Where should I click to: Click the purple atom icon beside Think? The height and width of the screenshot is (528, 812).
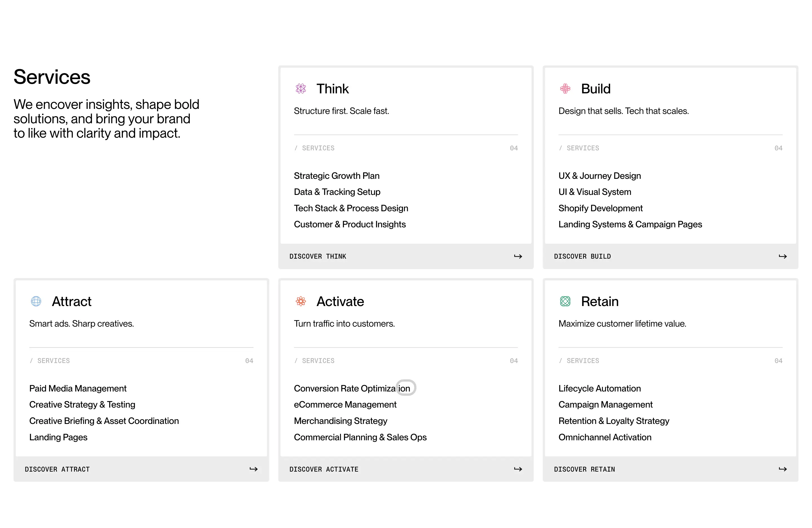[x=301, y=89]
